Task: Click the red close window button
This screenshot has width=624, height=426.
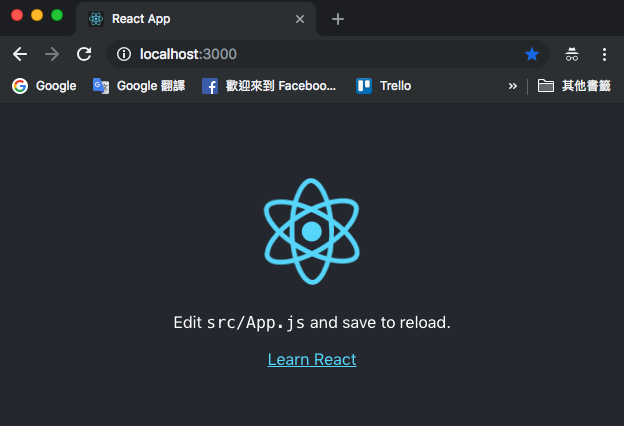Action: tap(17, 15)
